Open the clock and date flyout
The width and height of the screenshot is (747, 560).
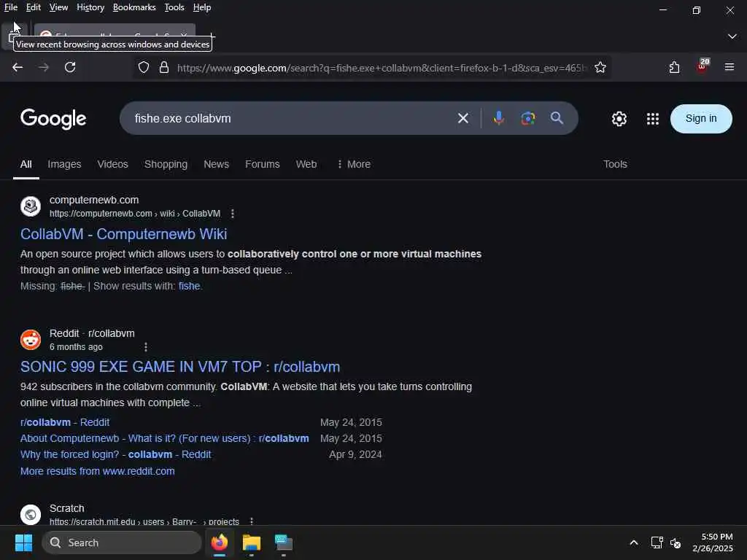coord(713,542)
